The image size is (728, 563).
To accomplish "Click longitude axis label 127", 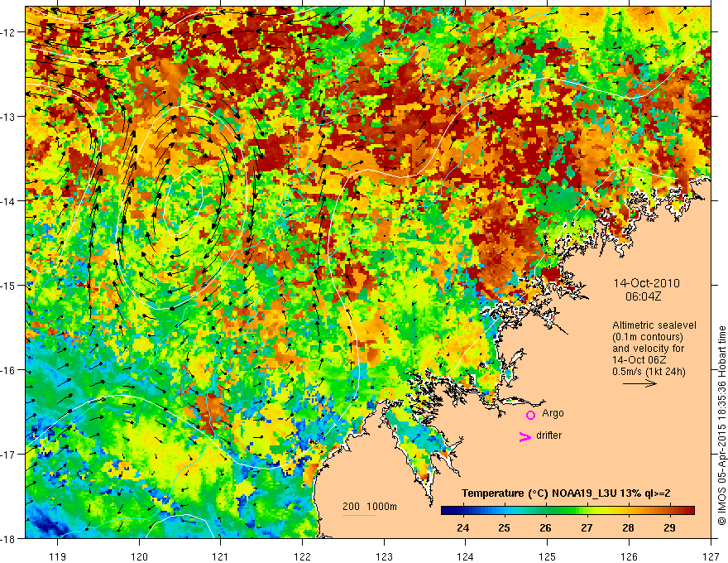I will (711, 556).
